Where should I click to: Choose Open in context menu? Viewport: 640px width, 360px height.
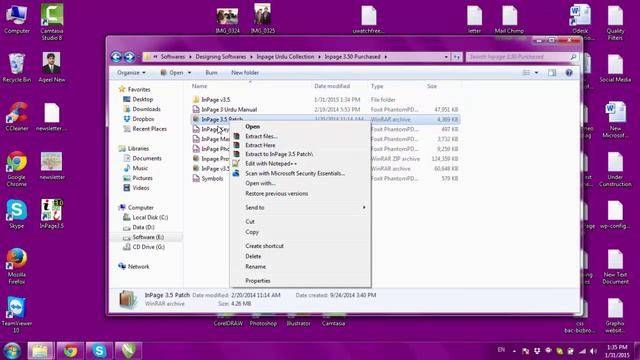click(x=300, y=127)
